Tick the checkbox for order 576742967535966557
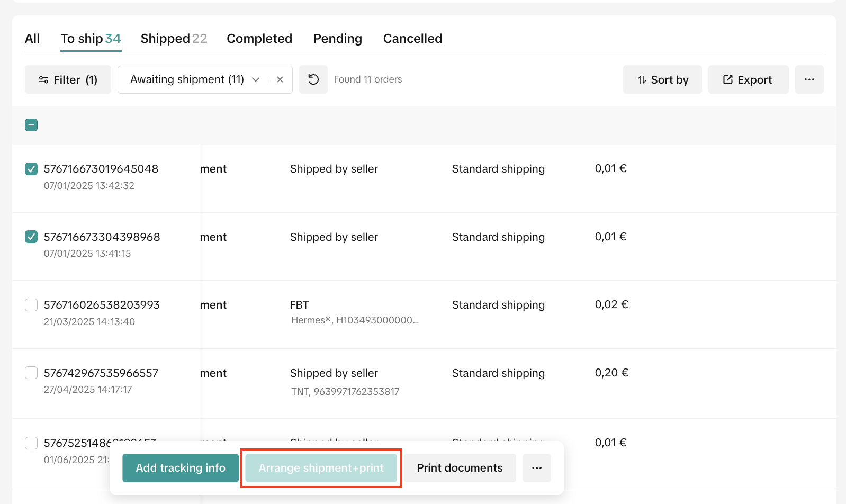 coord(31,373)
